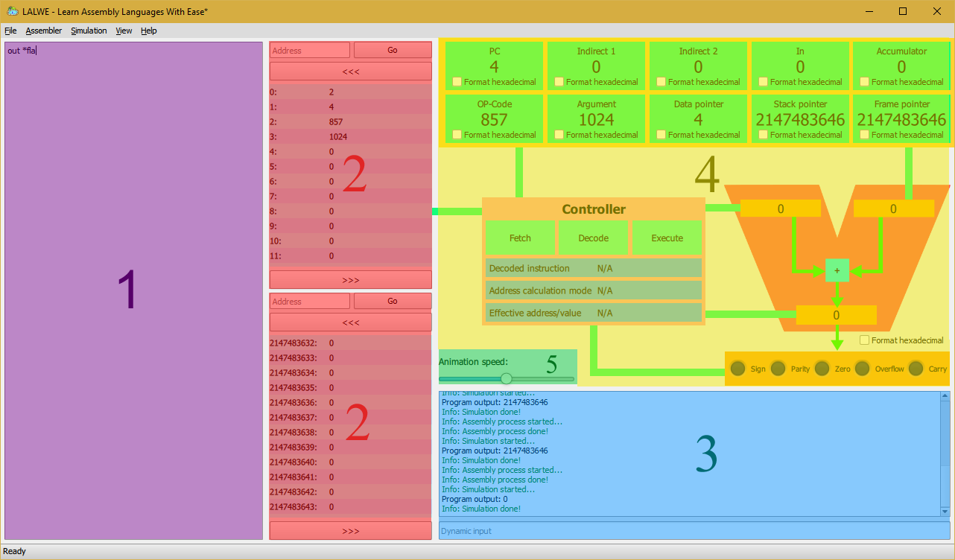The height and width of the screenshot is (560, 955).
Task: Click the '<<<' button above the stack memory list
Action: pos(350,322)
